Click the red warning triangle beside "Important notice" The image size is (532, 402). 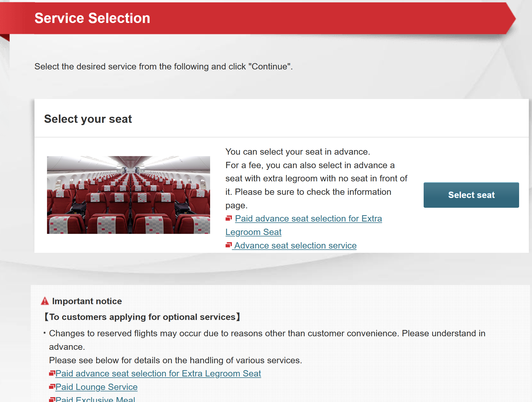coord(45,301)
